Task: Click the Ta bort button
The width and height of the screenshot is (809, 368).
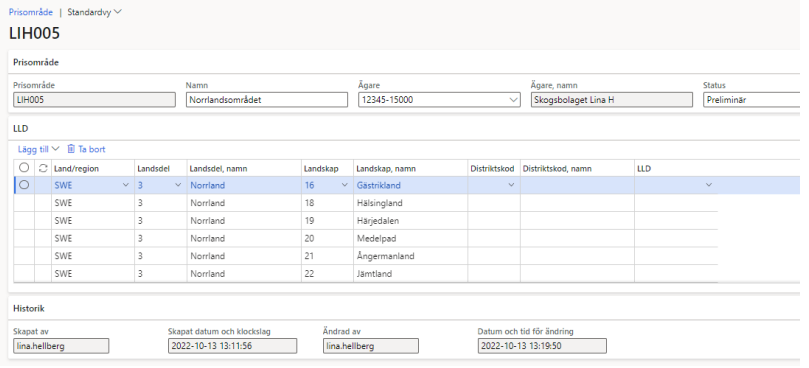Action: [x=86, y=150]
